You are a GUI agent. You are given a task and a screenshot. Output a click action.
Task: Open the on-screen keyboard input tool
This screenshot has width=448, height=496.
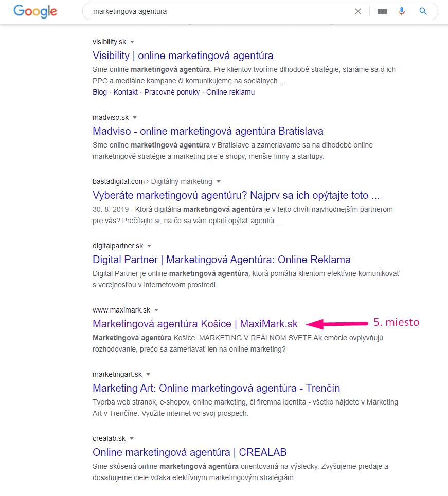[x=382, y=11]
